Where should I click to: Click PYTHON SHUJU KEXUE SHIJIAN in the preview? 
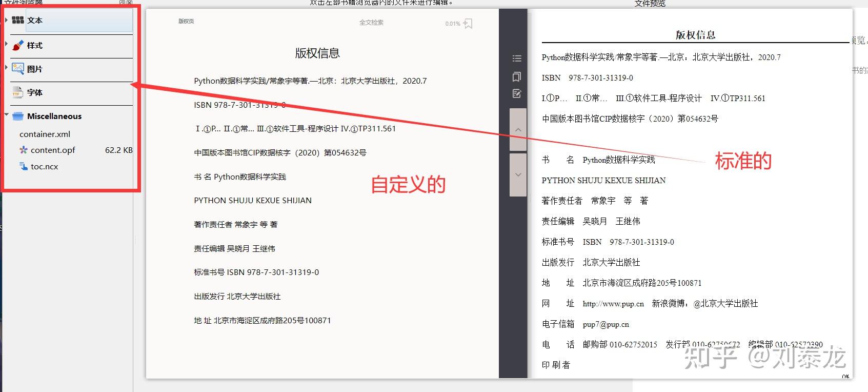[x=604, y=180]
